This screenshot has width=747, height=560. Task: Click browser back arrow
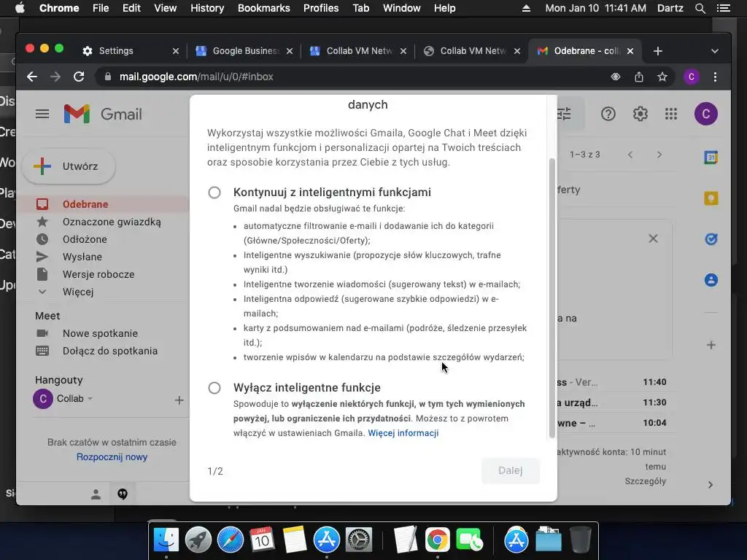[x=32, y=77]
